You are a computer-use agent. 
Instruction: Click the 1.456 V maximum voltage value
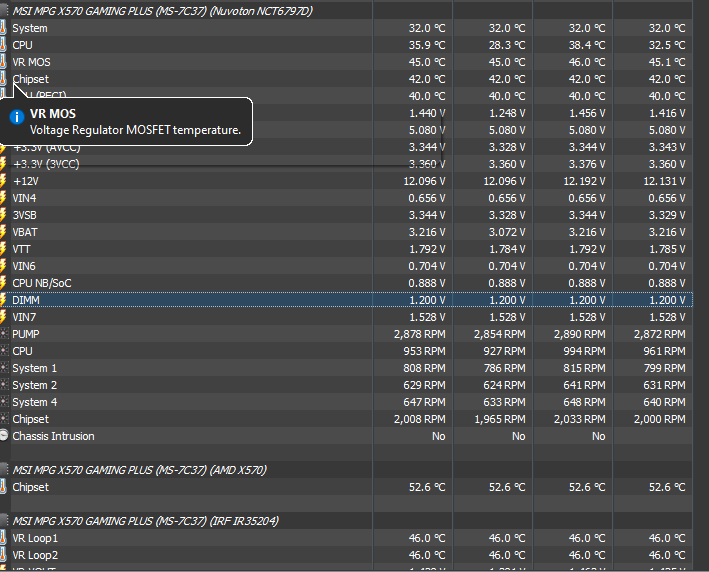pos(587,113)
